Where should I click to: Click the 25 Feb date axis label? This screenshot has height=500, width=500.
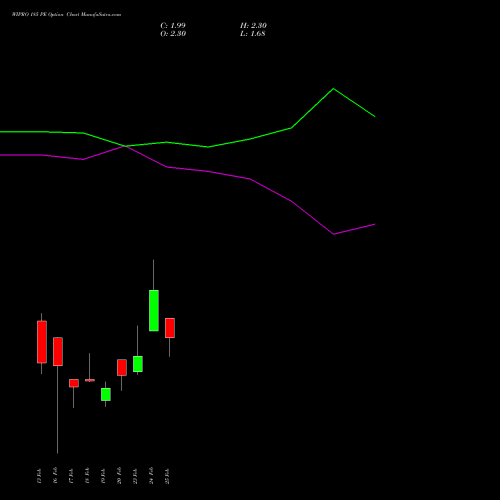(x=168, y=476)
